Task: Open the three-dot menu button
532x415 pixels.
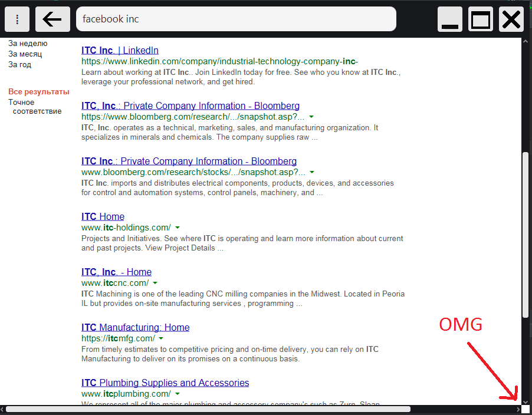Action: pos(17,19)
